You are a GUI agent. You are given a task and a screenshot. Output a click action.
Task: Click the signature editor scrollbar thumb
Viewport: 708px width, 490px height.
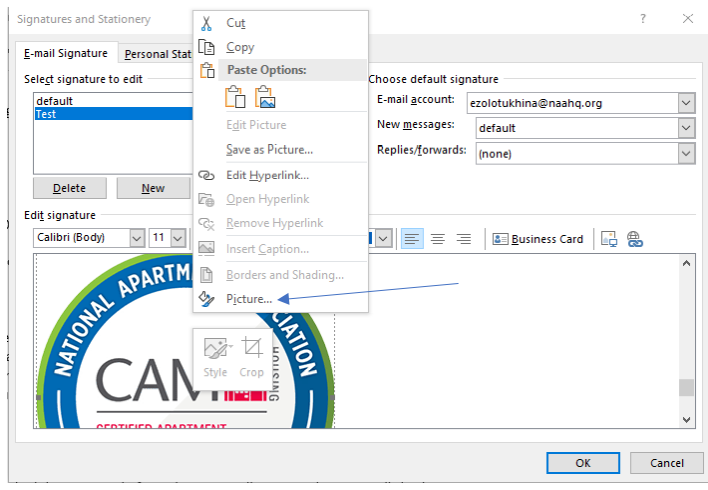pos(686,387)
